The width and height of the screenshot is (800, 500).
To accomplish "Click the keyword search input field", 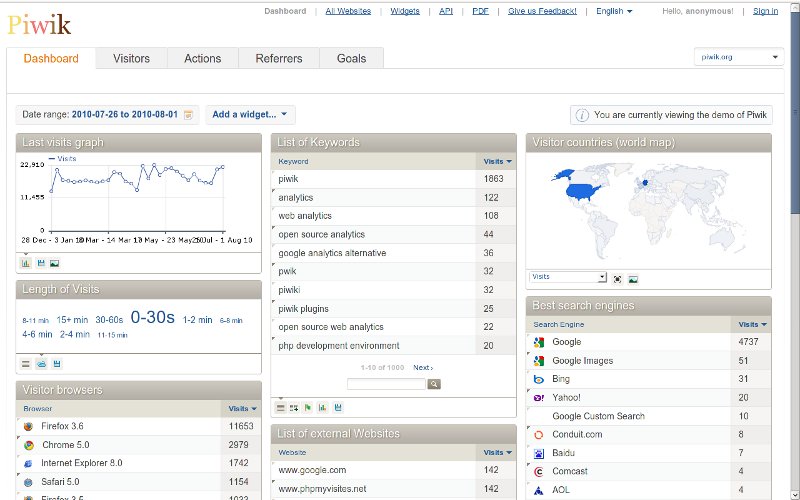I will pyautogui.click(x=386, y=384).
